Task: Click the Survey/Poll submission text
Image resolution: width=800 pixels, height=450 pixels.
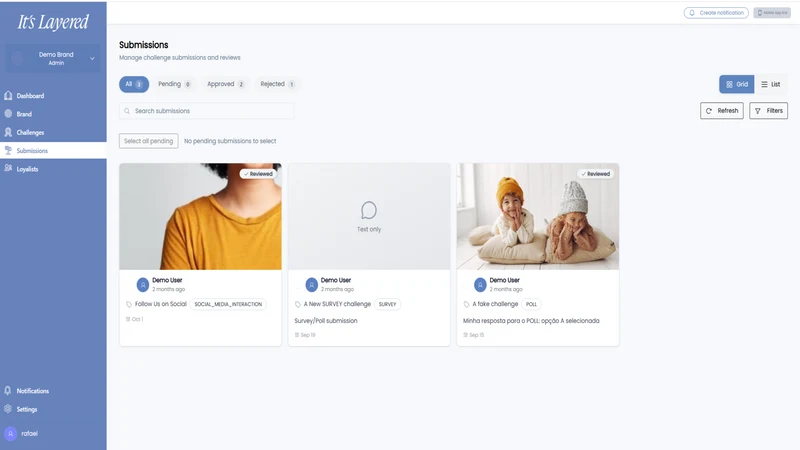Action: (326, 321)
